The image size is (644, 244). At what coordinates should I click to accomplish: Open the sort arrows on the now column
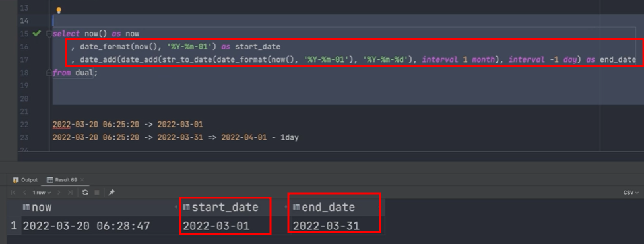pyautogui.click(x=177, y=208)
